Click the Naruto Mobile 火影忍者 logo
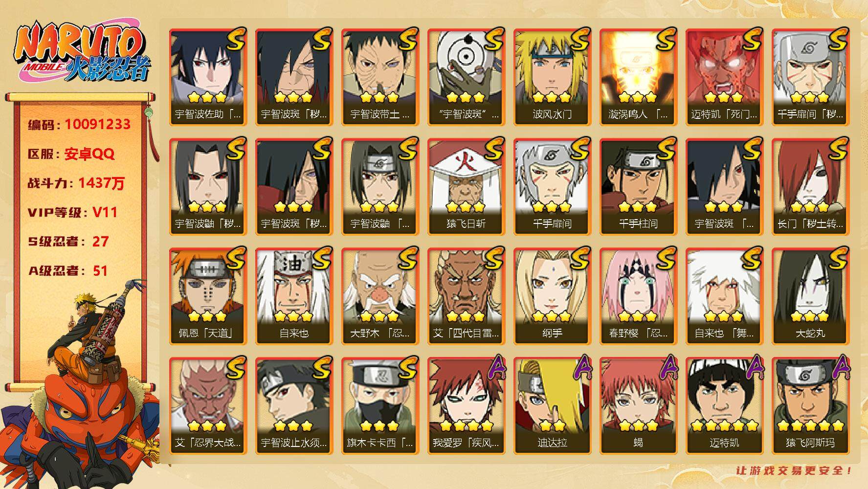Screen dimensions: 868x489 click(82, 53)
